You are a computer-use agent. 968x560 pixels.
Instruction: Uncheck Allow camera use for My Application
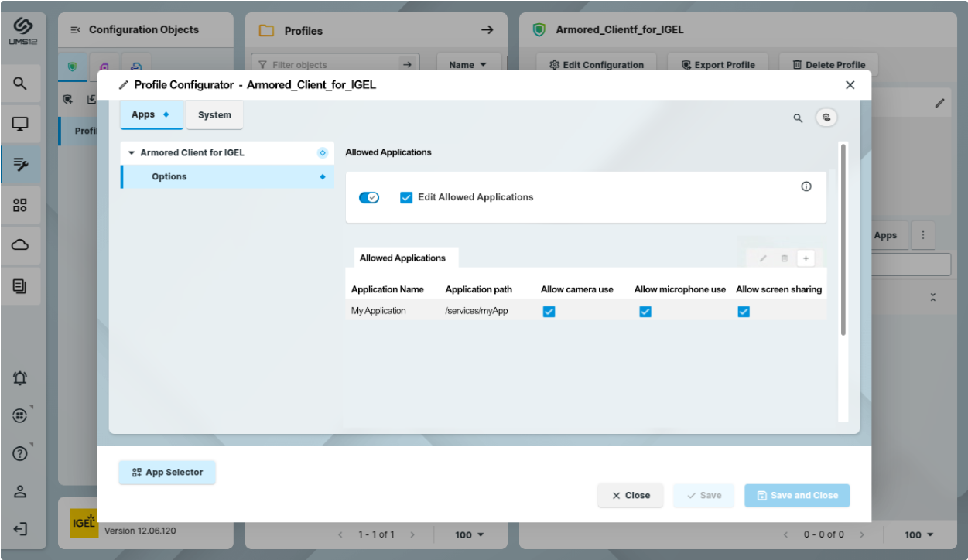[x=549, y=312]
